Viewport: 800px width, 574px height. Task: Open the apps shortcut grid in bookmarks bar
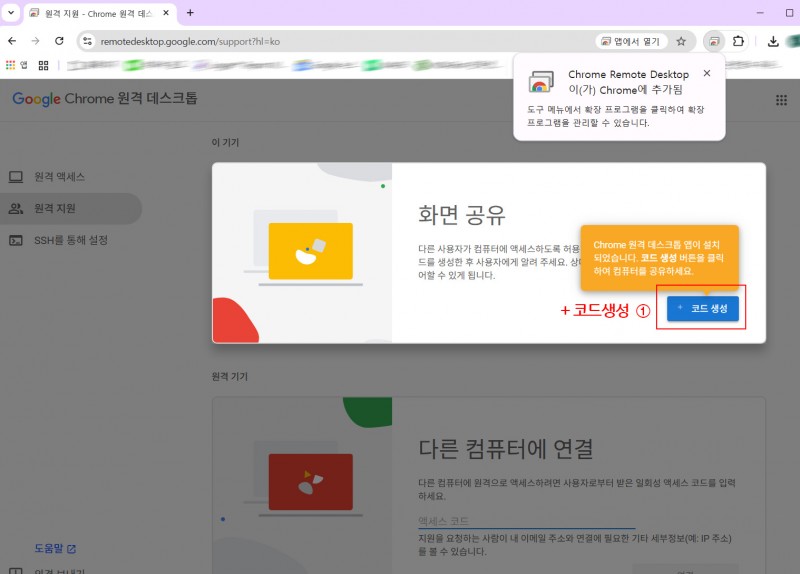pos(16,65)
